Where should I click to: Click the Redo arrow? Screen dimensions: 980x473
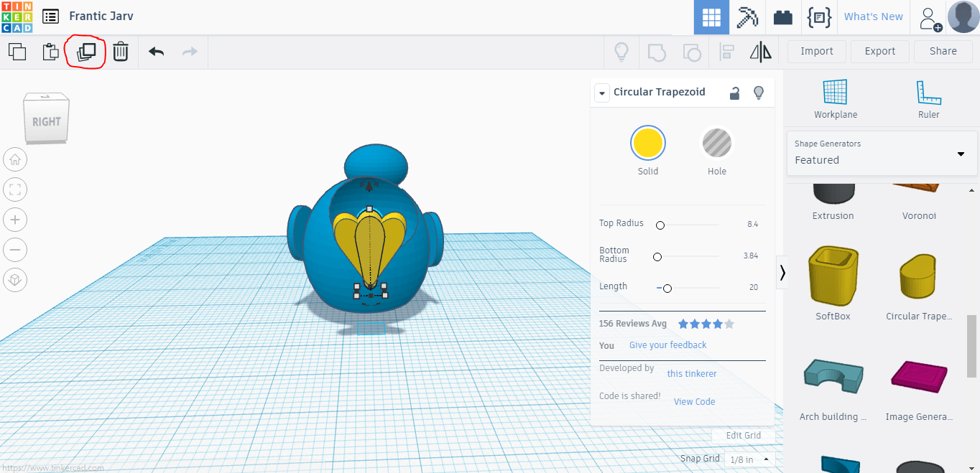[190, 52]
